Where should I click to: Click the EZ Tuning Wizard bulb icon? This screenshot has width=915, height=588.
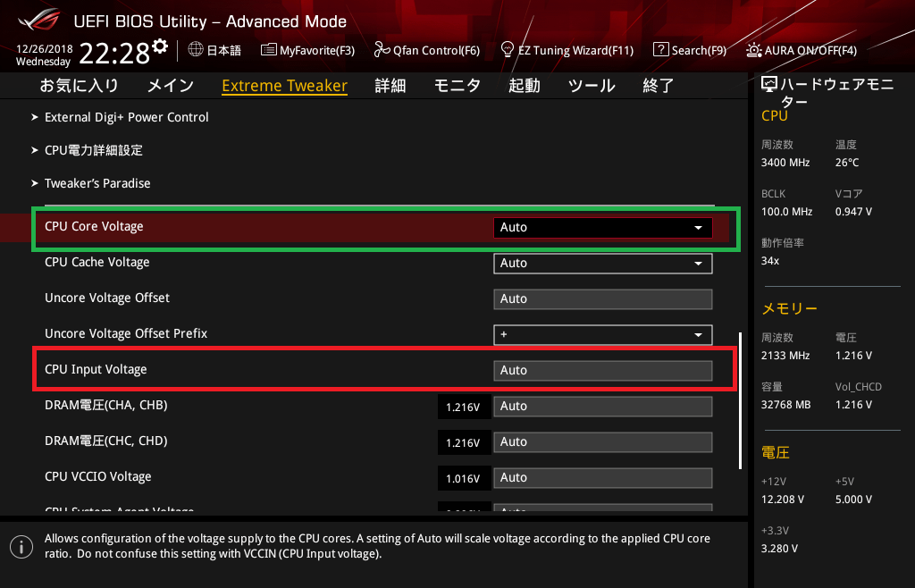508,49
